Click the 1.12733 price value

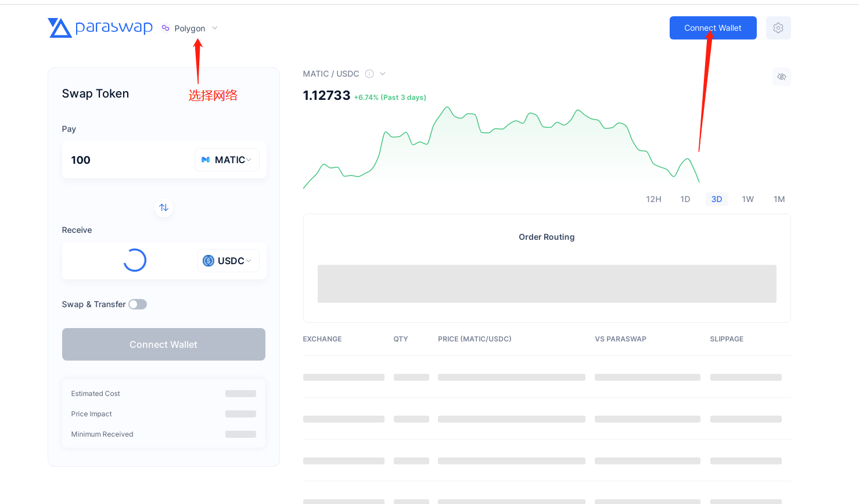(x=326, y=95)
